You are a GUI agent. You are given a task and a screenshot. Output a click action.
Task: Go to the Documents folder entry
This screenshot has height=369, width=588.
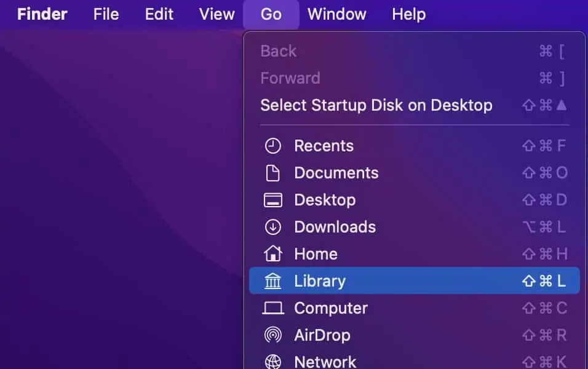(415, 173)
